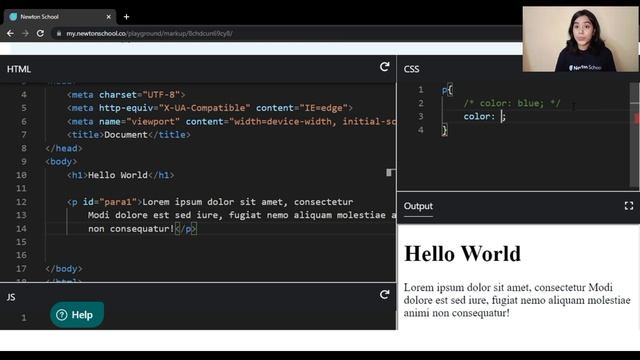
Task: Click the presenter webcam overlay
Action: 580,39
